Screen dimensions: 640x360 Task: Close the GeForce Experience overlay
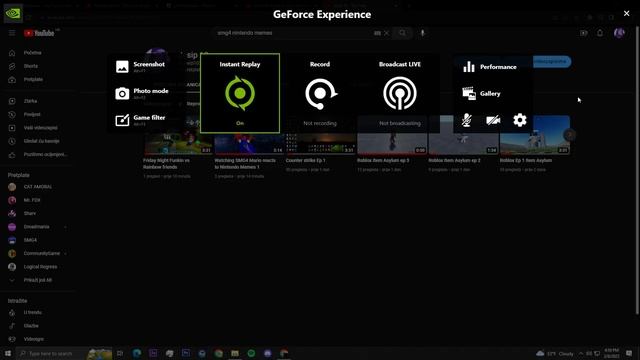[627, 13]
